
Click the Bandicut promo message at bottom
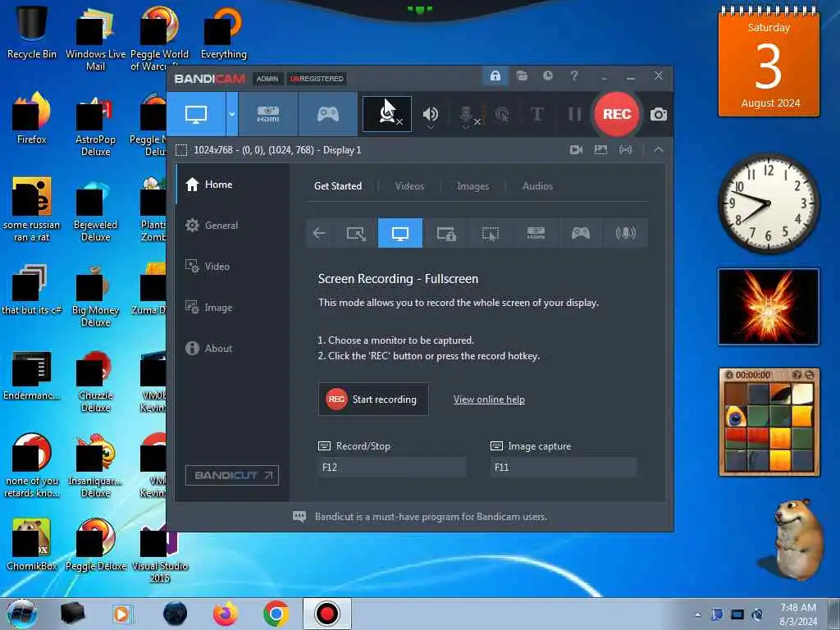click(431, 517)
